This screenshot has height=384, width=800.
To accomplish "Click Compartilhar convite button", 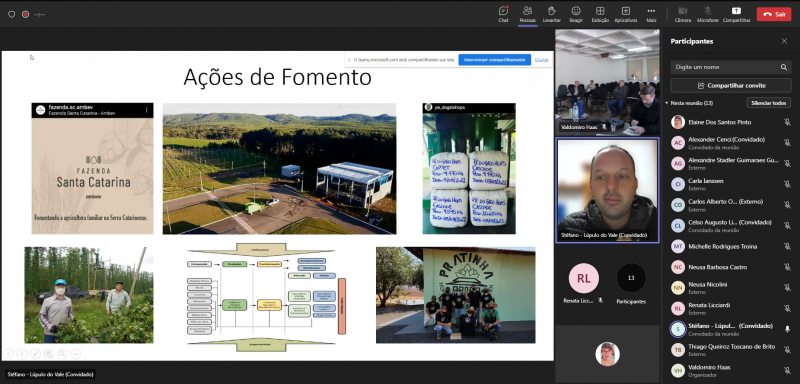I will coord(731,85).
